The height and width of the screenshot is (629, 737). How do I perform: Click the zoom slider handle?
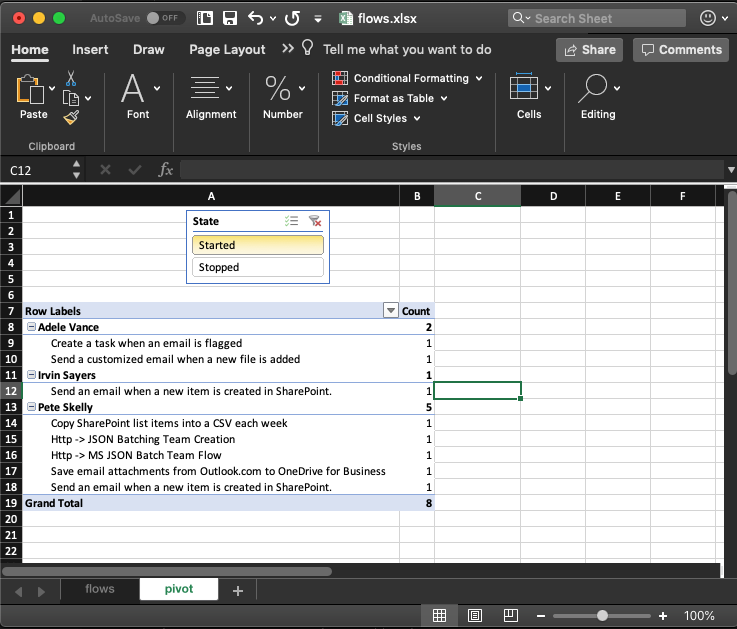602,615
